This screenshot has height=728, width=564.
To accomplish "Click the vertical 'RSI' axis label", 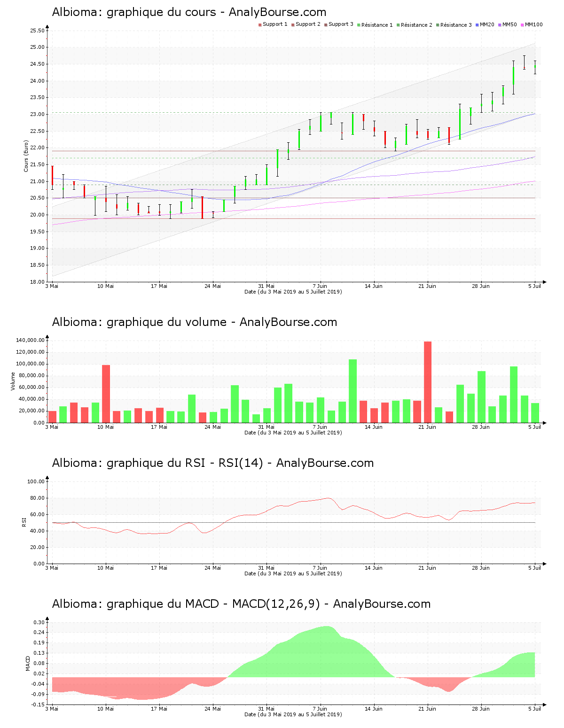I will pos(23,522).
